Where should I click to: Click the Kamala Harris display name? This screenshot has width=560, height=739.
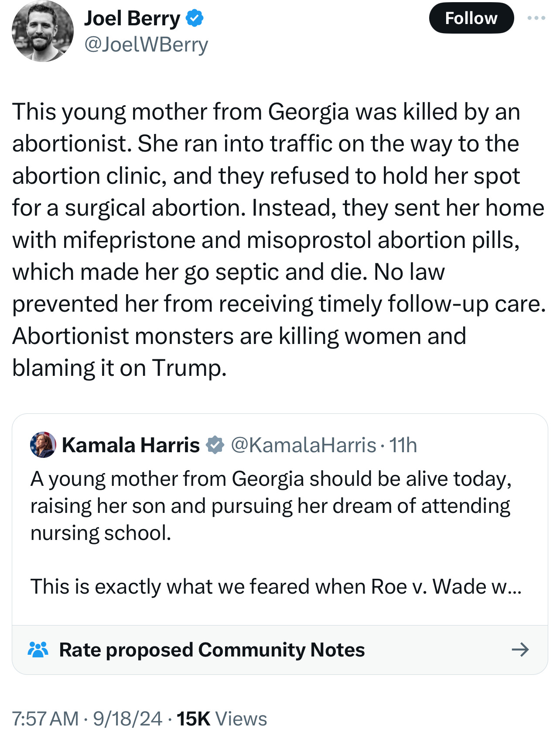tap(131, 445)
